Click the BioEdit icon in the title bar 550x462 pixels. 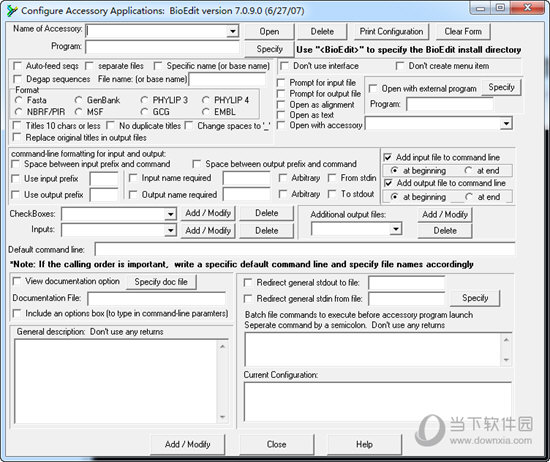click(x=12, y=11)
